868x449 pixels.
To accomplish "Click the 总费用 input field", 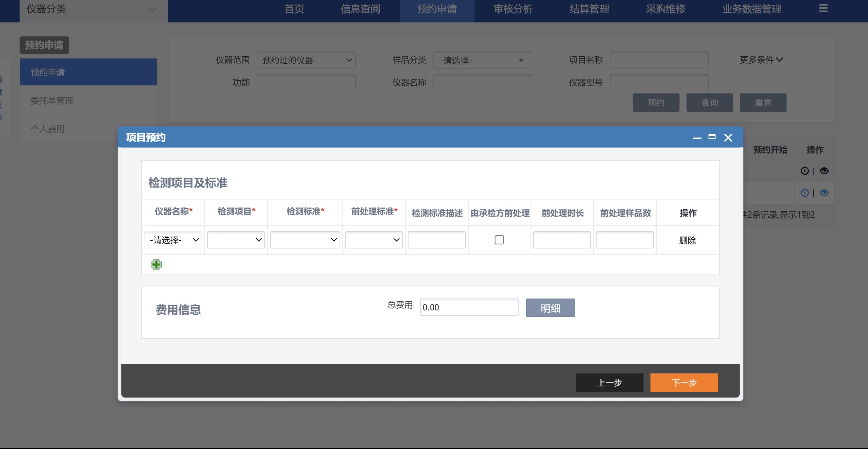I will [469, 307].
